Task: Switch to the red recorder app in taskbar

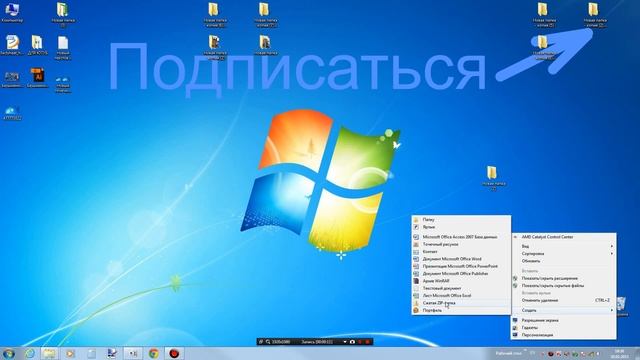Action: point(174,353)
